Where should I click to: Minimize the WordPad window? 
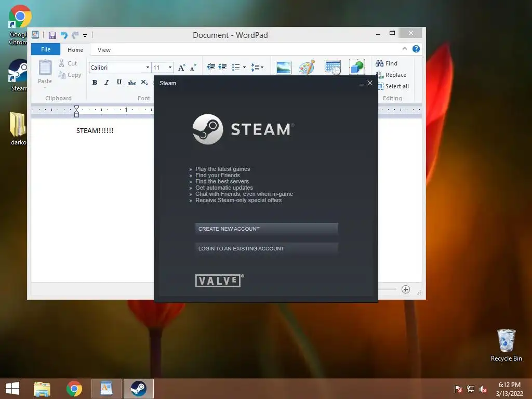pyautogui.click(x=378, y=34)
